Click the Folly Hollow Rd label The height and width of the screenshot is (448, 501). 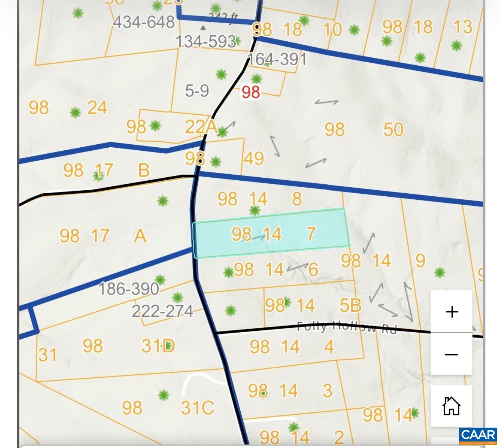346,327
